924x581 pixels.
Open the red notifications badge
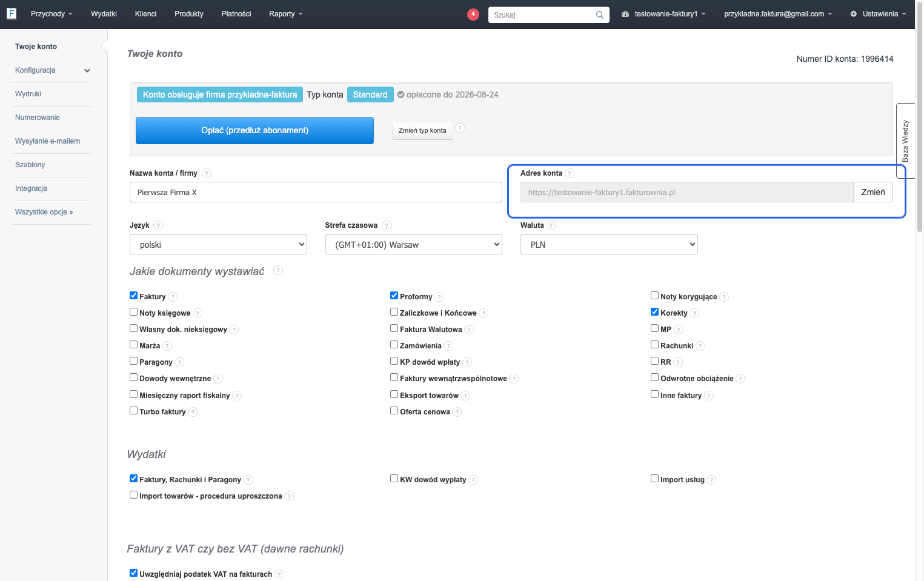(473, 14)
